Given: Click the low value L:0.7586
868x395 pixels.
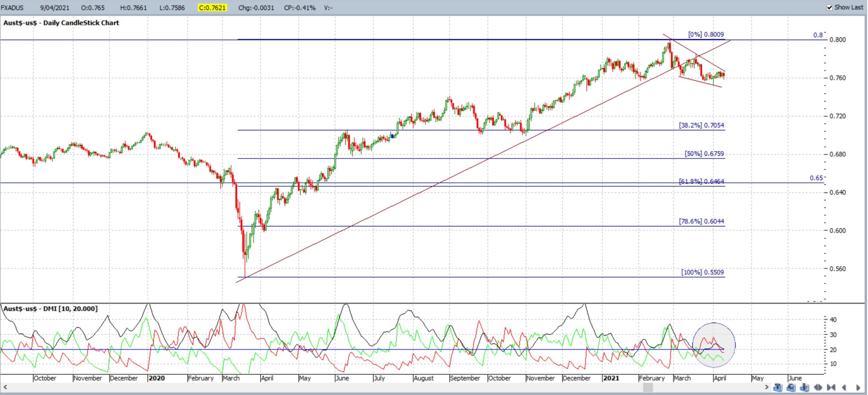Looking at the screenshot, I should 172,8.
